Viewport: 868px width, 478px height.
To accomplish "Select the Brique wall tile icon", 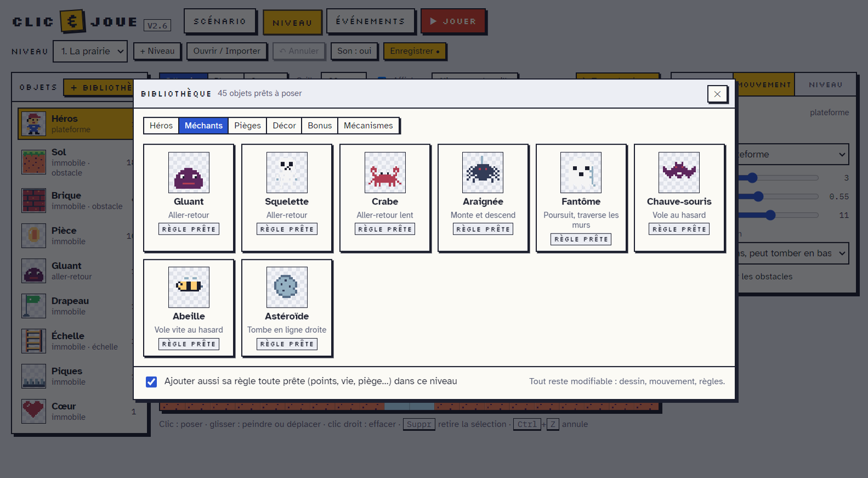I will click(33, 201).
